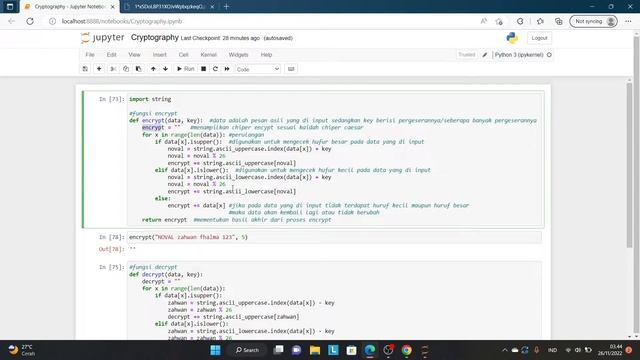Open a new browser tab
The image size is (640, 360).
(226, 7)
